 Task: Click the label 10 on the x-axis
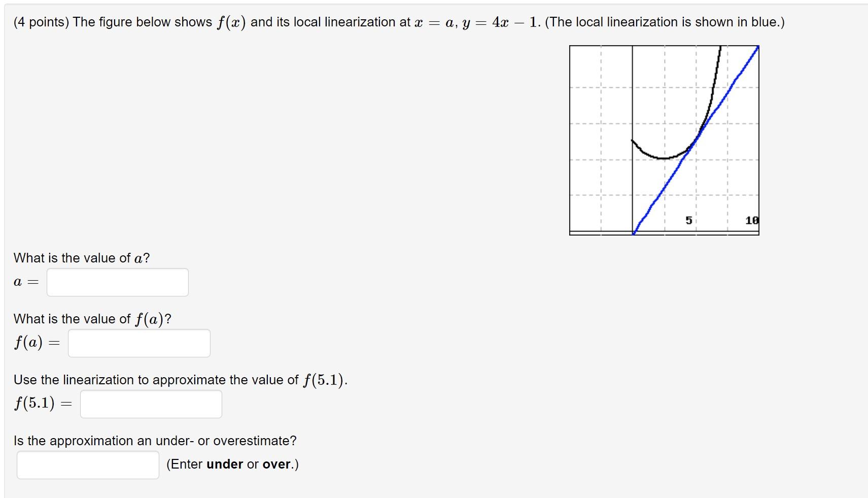click(751, 220)
